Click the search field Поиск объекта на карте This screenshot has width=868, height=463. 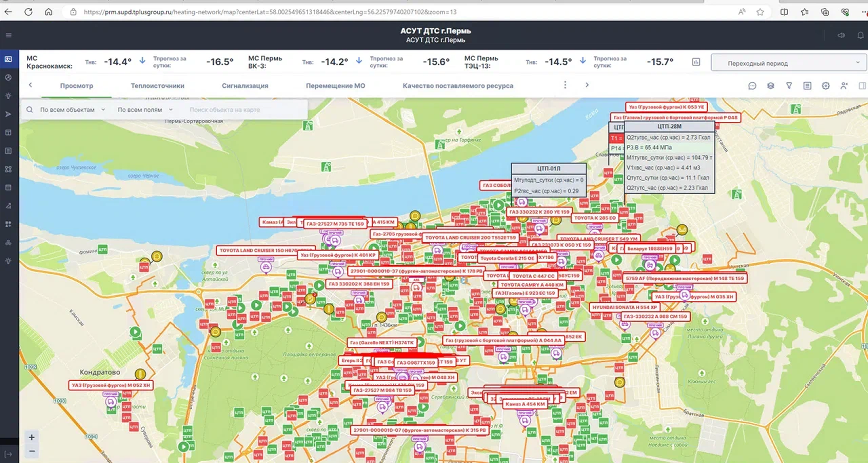246,110
